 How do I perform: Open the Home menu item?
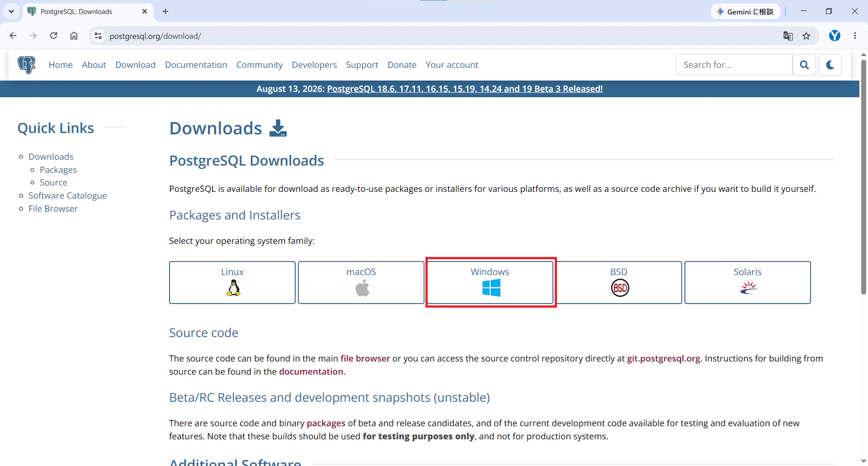pos(61,65)
